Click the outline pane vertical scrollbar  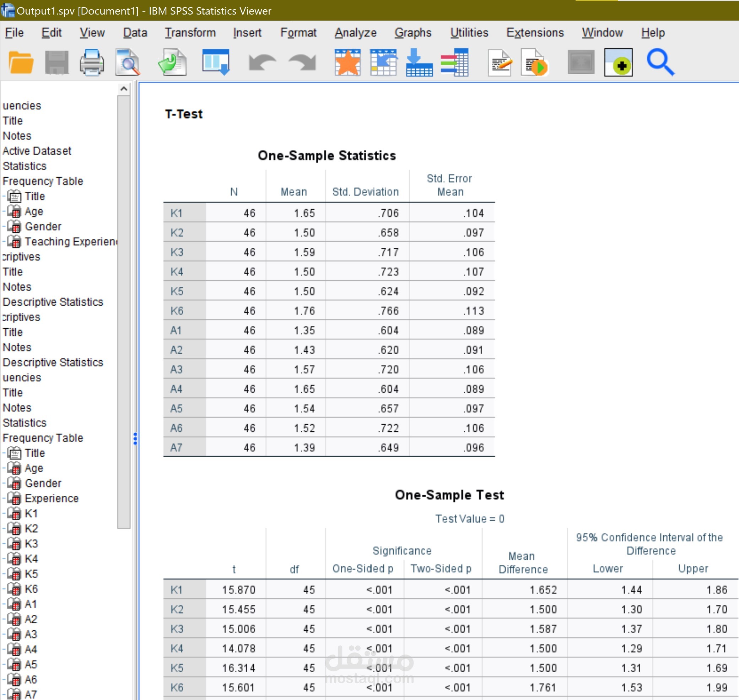pos(124,310)
